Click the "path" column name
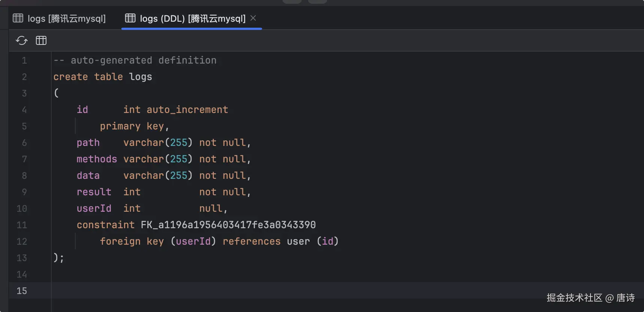644x312 pixels. (x=88, y=143)
